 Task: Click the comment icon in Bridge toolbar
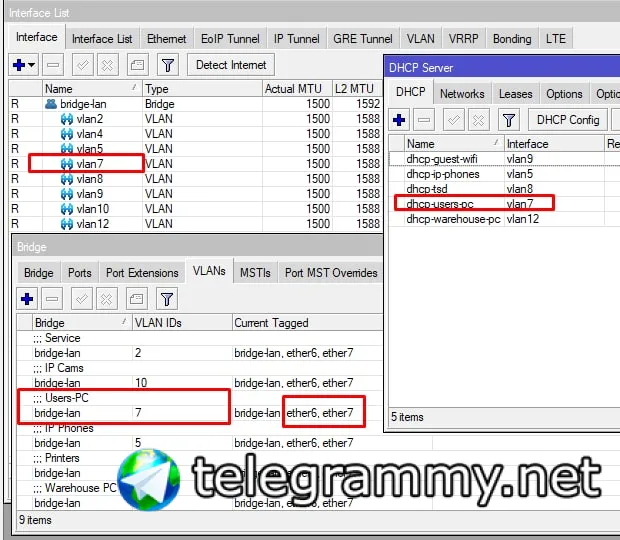[x=136, y=299]
